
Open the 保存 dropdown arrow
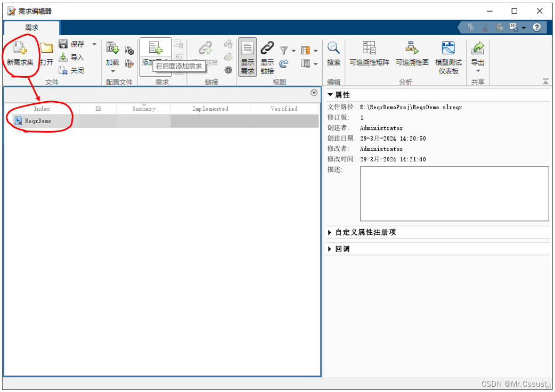94,44
